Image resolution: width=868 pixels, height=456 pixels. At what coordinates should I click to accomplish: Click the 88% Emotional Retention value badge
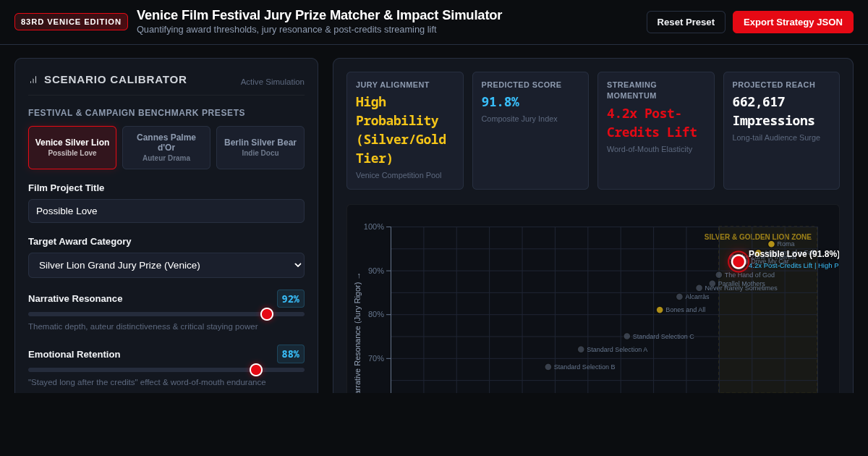(291, 354)
